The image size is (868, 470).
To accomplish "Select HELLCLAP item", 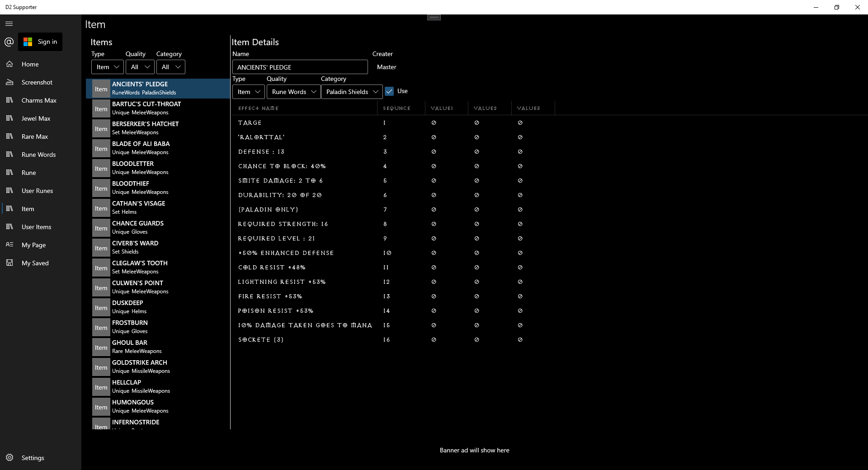I will [158, 387].
